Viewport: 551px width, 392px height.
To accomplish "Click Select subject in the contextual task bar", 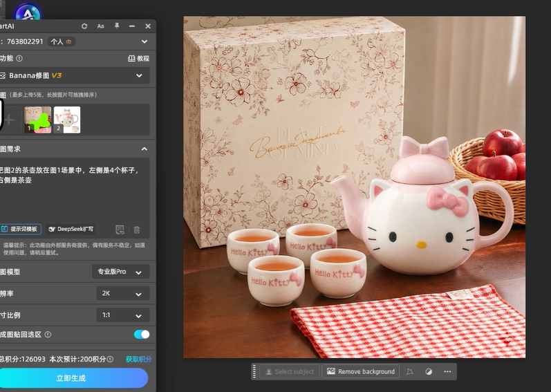I will click(x=290, y=372).
